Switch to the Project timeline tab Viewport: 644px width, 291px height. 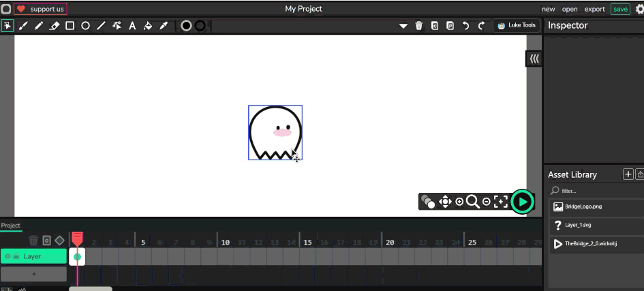coord(11,226)
